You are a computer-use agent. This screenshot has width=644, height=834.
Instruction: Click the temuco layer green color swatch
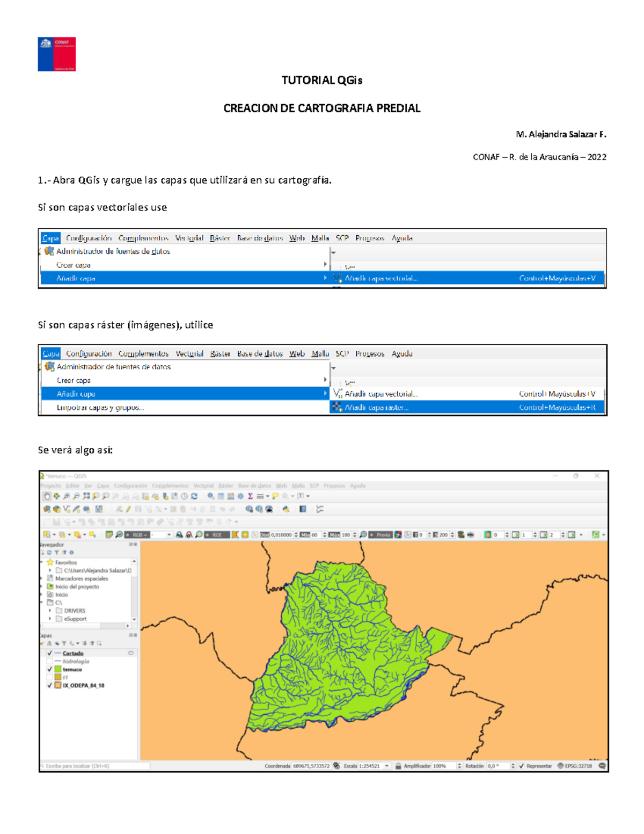(58, 670)
